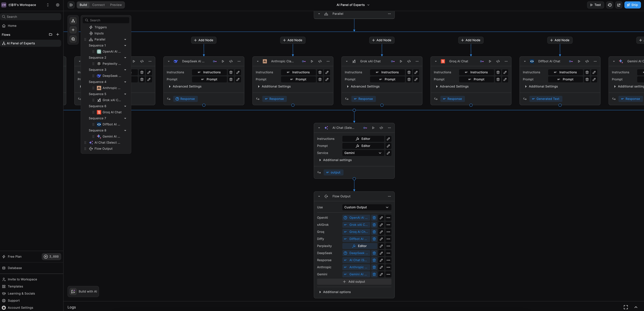Expand Advanced Settings on Grok xAI Chat
The width and height of the screenshot is (644, 311).
coord(365,86)
